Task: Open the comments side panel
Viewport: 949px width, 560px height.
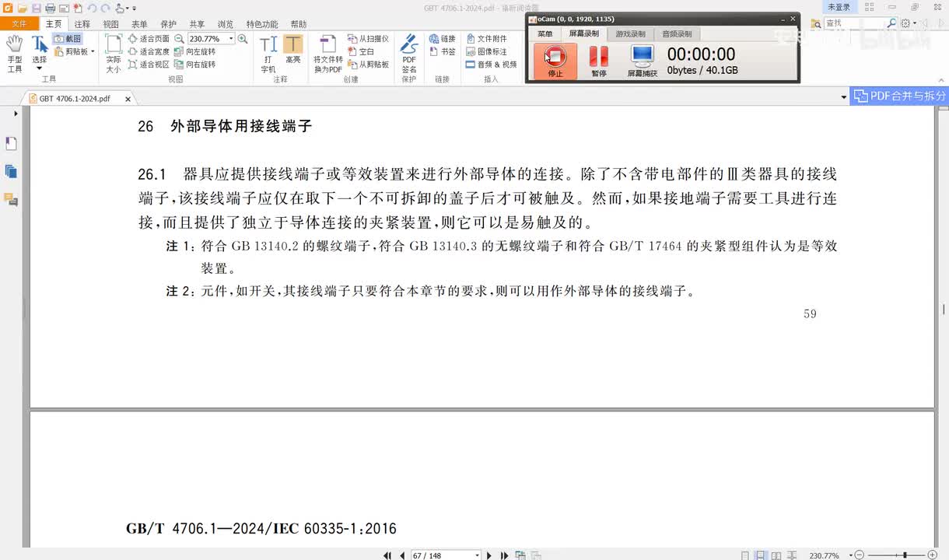Action: pyautogui.click(x=11, y=200)
